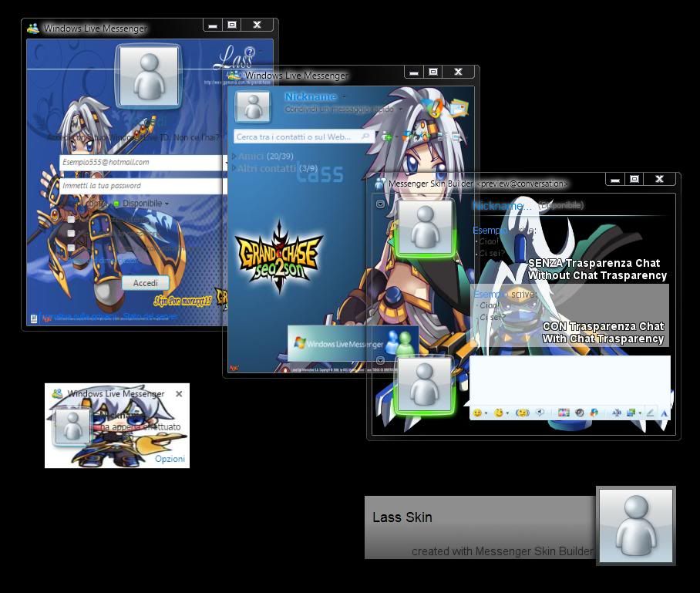700x593 pixels.
Task: Click the Opzioni link in notification popup
Action: 170,459
